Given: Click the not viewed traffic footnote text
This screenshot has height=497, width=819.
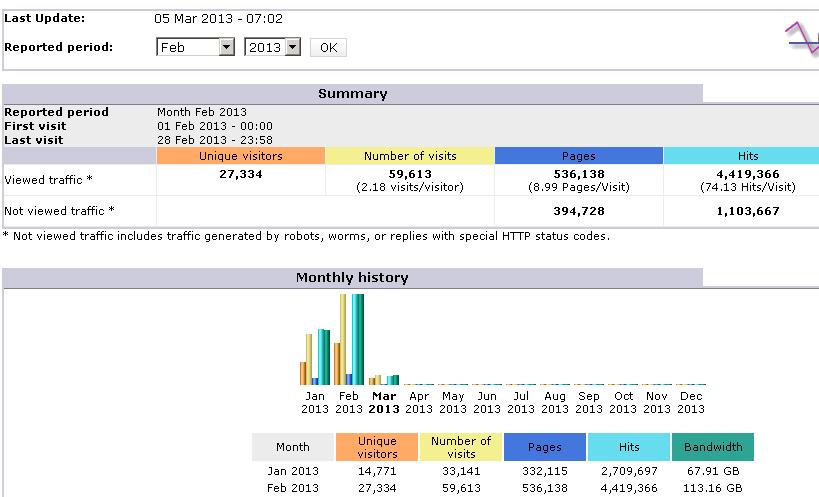Looking at the screenshot, I should [306, 236].
